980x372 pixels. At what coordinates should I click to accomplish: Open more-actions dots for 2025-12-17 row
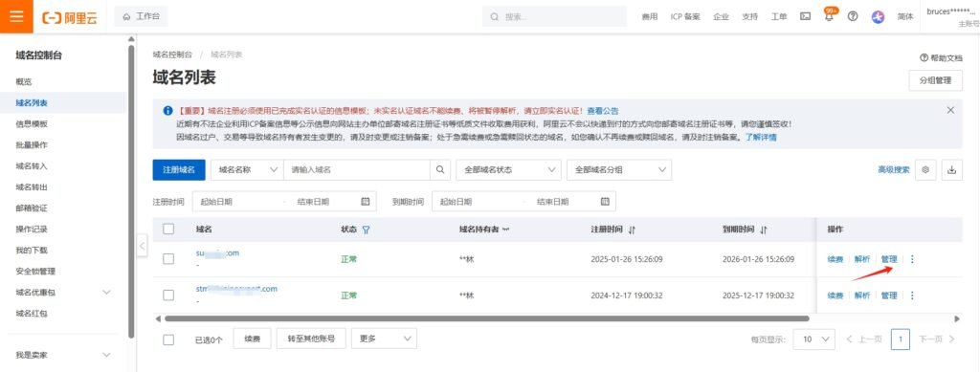point(912,295)
